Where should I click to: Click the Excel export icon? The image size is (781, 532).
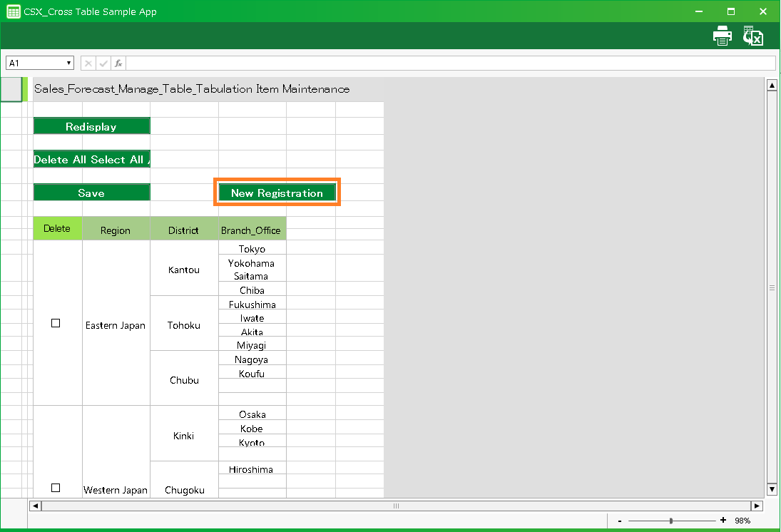tap(753, 36)
